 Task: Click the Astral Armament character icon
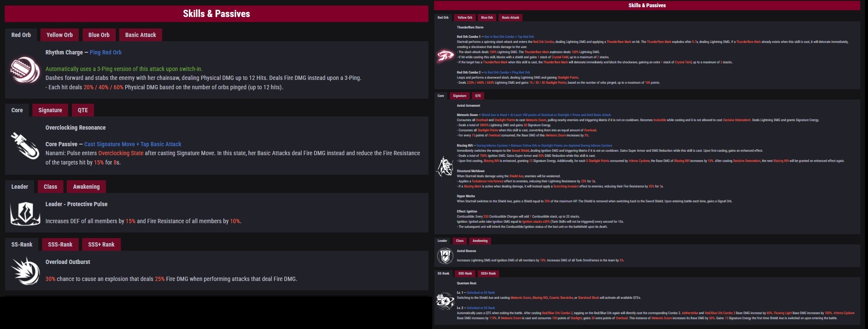pyautogui.click(x=445, y=166)
